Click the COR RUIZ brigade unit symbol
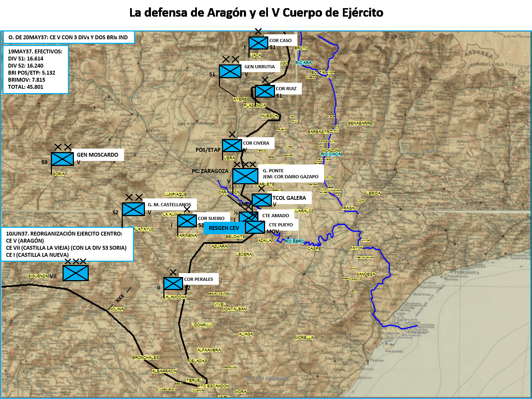This screenshot has height=399, width=532. click(265, 91)
